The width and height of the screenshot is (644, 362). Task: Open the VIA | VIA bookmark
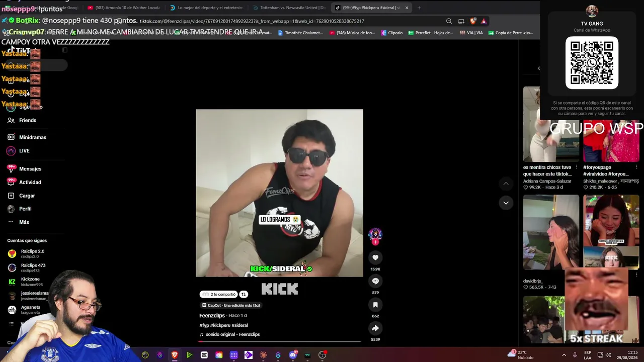tap(471, 33)
